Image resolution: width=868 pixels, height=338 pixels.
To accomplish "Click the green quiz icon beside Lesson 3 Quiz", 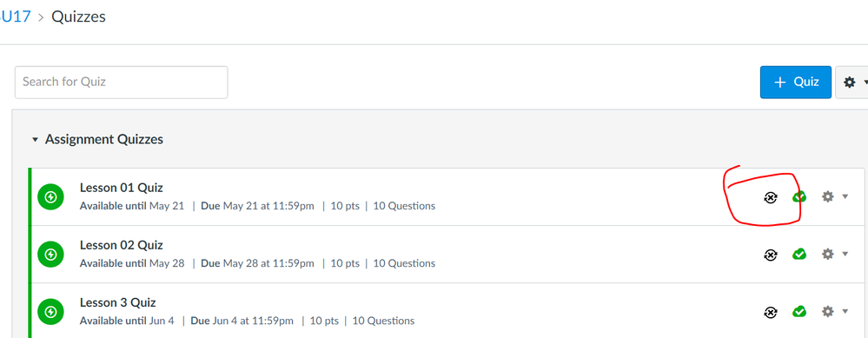I will pyautogui.click(x=51, y=312).
